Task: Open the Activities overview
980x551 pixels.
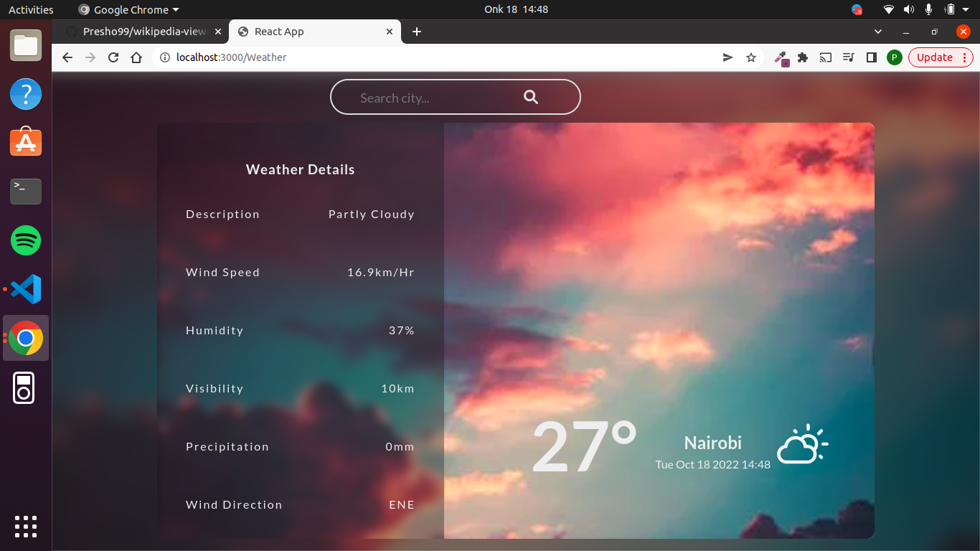Action: 29,9
